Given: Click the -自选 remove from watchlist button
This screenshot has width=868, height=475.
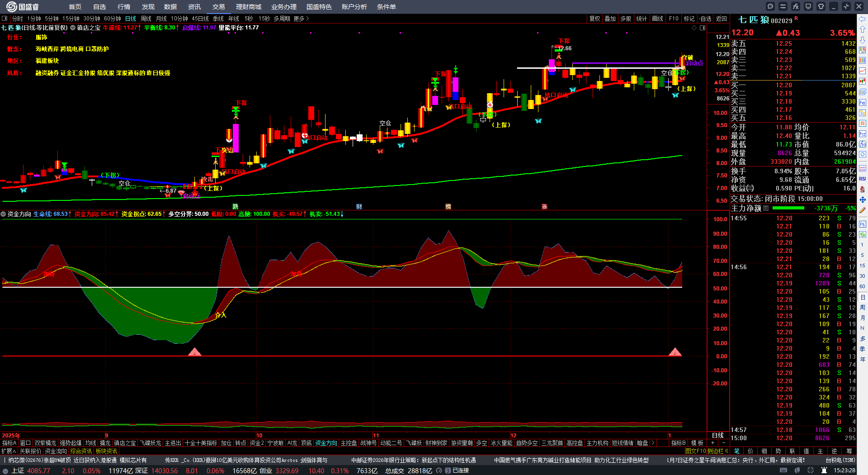Looking at the screenshot, I should coord(705,19).
